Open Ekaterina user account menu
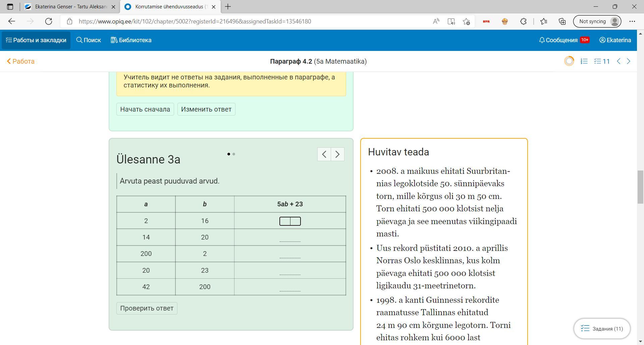The width and height of the screenshot is (644, 345). pos(615,40)
